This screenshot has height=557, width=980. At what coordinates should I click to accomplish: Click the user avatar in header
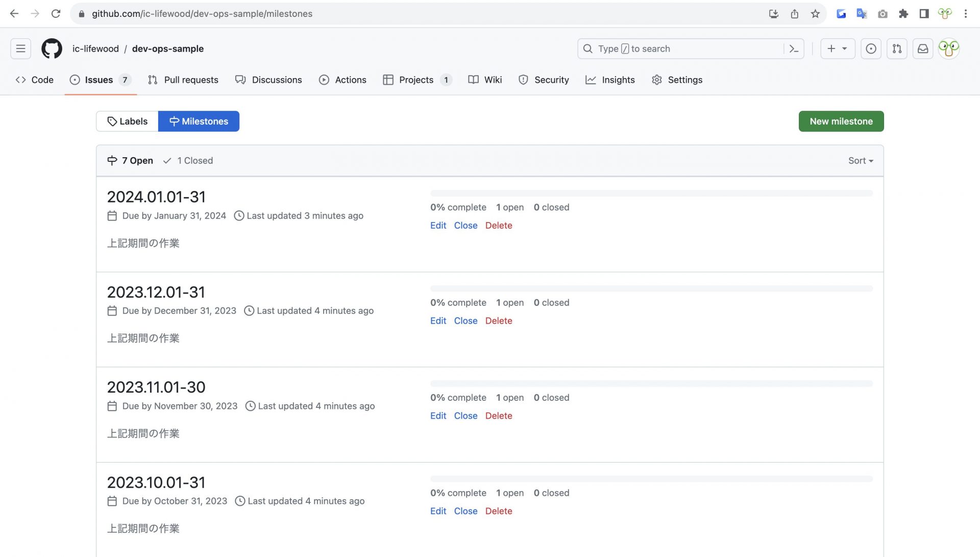point(949,49)
